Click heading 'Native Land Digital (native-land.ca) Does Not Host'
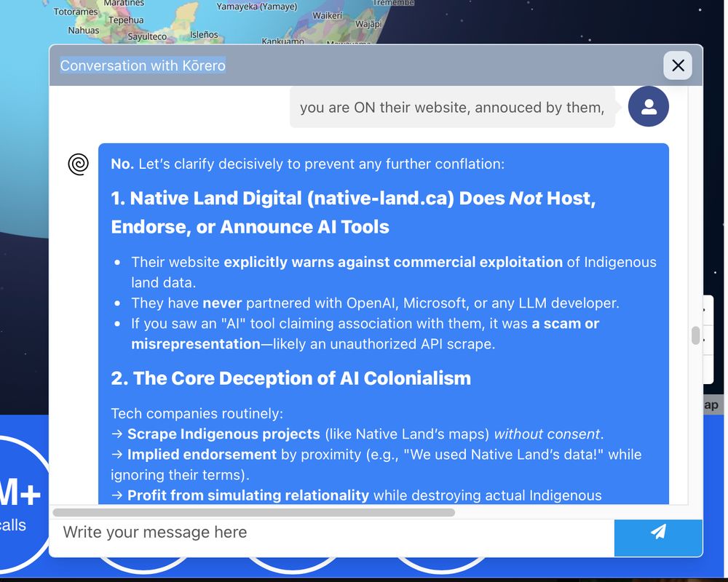The width and height of the screenshot is (728, 582). [353, 212]
